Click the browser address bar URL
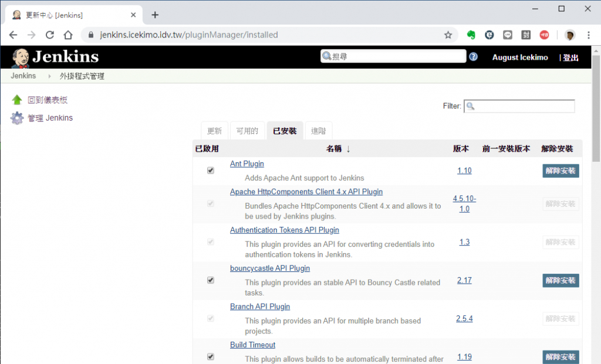This screenshot has width=601, height=364. click(x=188, y=35)
